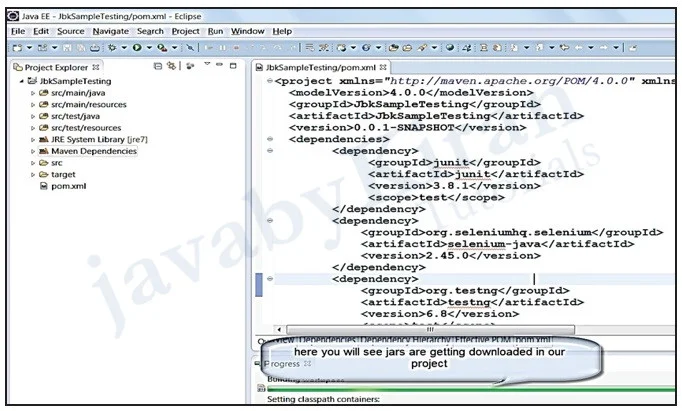Maximize the Project Explorer view
This screenshot has height=411, width=682.
[233, 66]
